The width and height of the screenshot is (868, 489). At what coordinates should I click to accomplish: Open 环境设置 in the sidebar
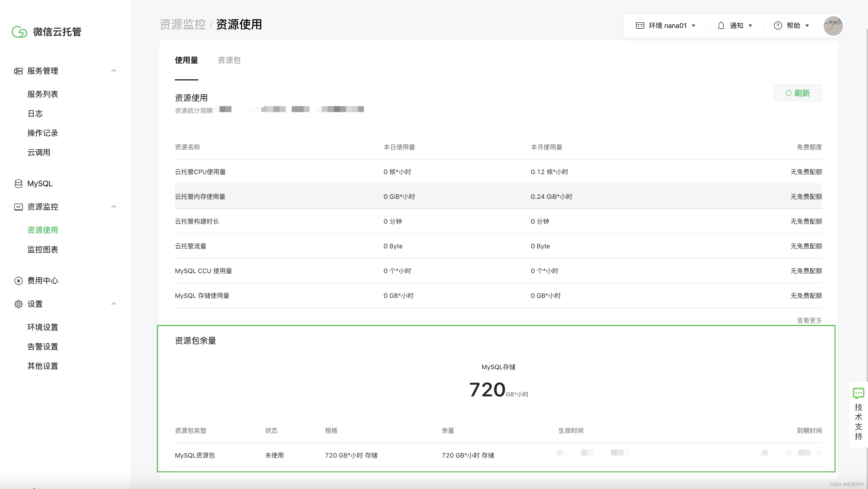coord(43,327)
